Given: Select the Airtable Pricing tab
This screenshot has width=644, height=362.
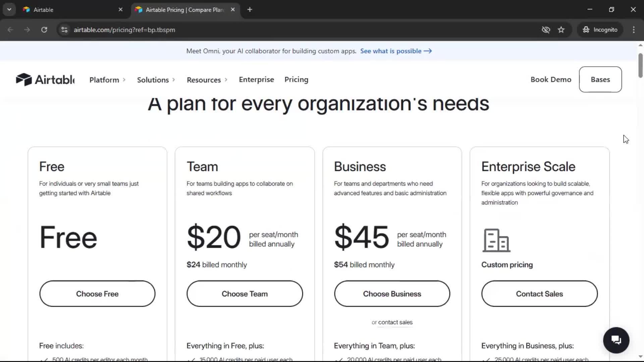Looking at the screenshot, I should click(x=185, y=10).
